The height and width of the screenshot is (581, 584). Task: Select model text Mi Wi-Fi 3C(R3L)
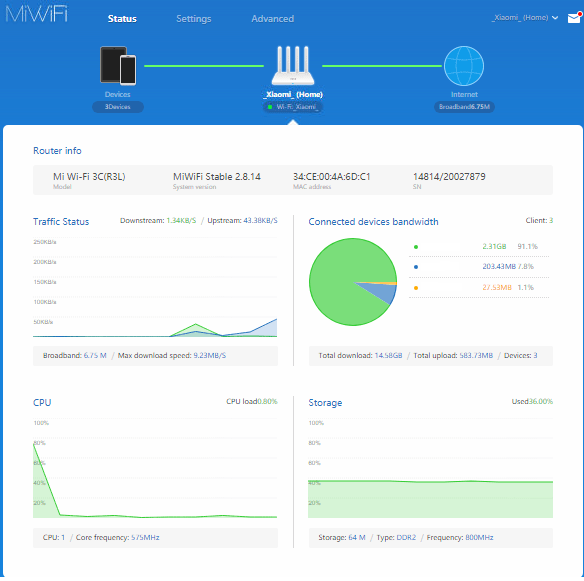(89, 177)
